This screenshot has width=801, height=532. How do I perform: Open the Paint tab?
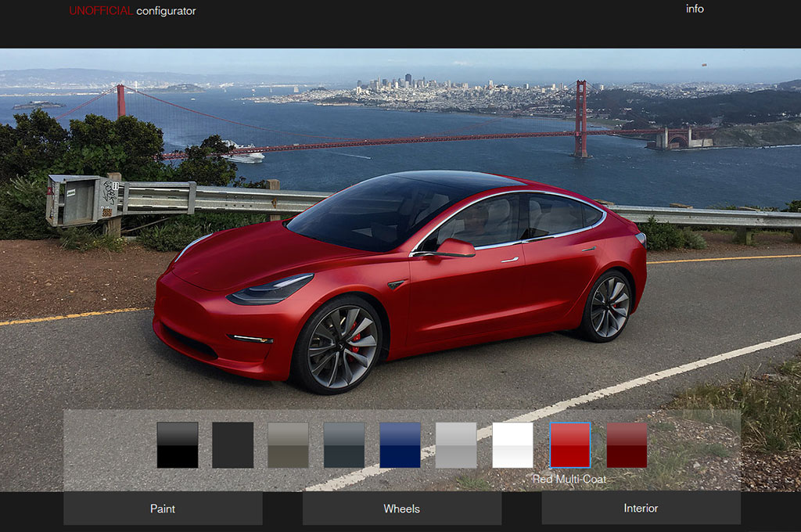[163, 509]
